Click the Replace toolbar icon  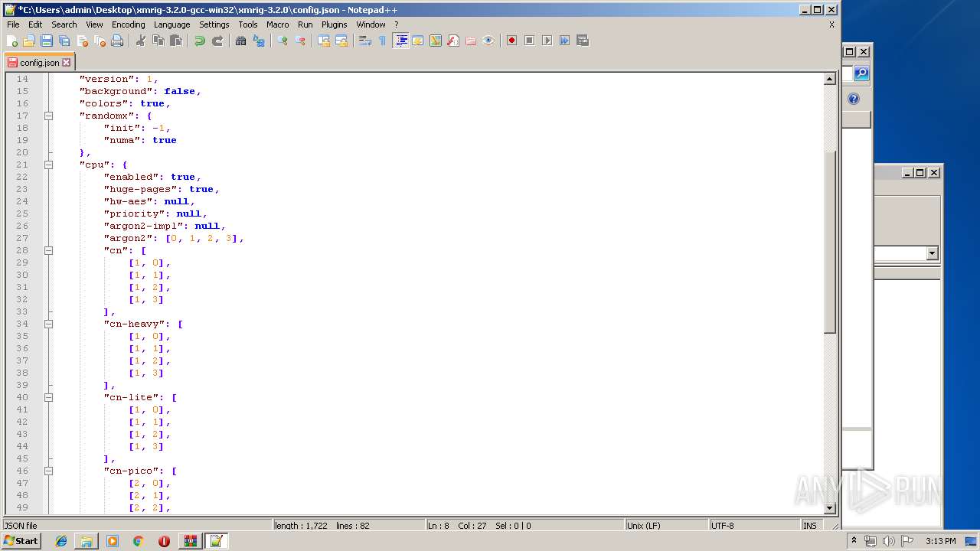(259, 41)
